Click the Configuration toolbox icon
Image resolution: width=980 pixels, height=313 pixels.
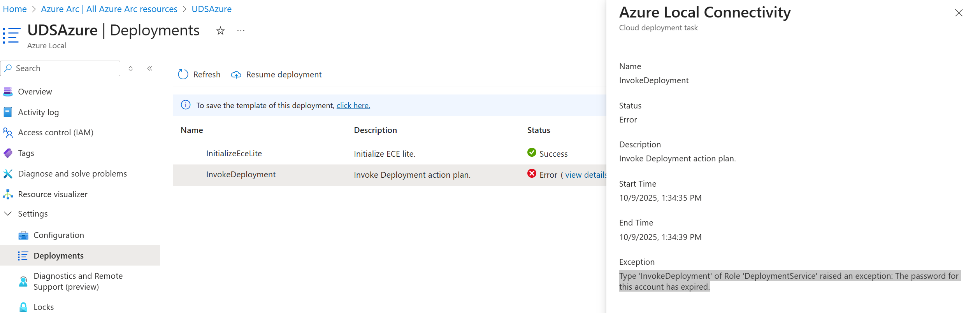click(23, 235)
